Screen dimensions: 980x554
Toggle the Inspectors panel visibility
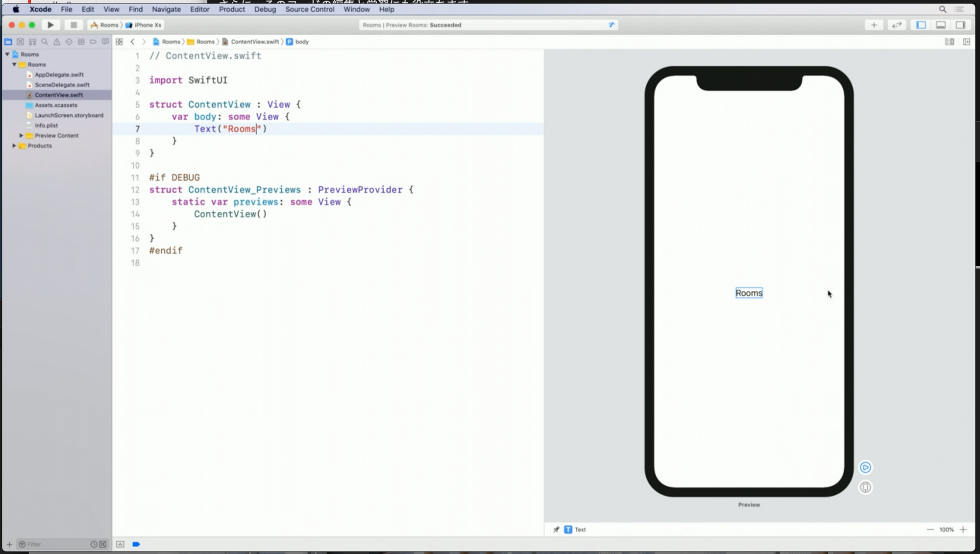(x=960, y=25)
